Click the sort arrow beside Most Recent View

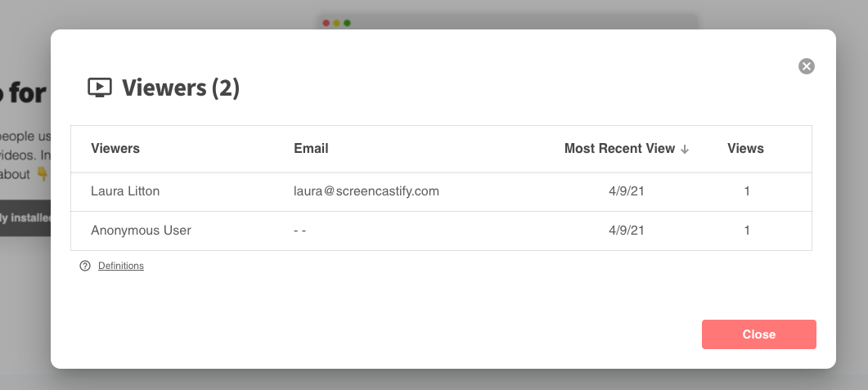coord(685,149)
